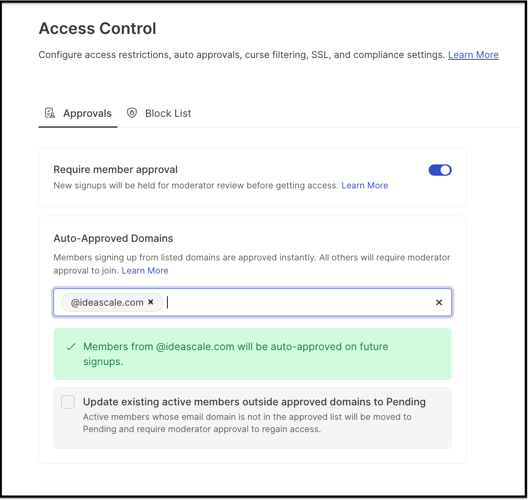Select the @ideascale.com chip text
528x500 pixels.
coord(107,302)
